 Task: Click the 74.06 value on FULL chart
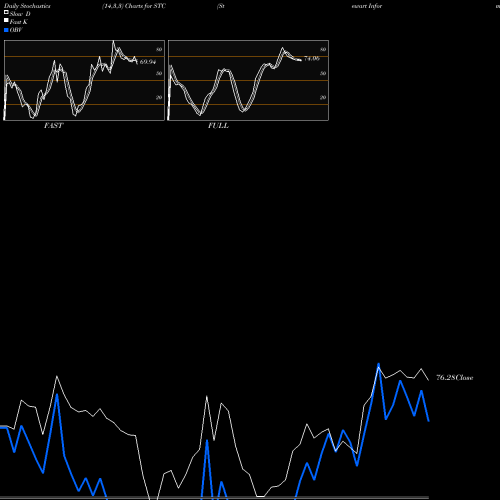point(312,59)
